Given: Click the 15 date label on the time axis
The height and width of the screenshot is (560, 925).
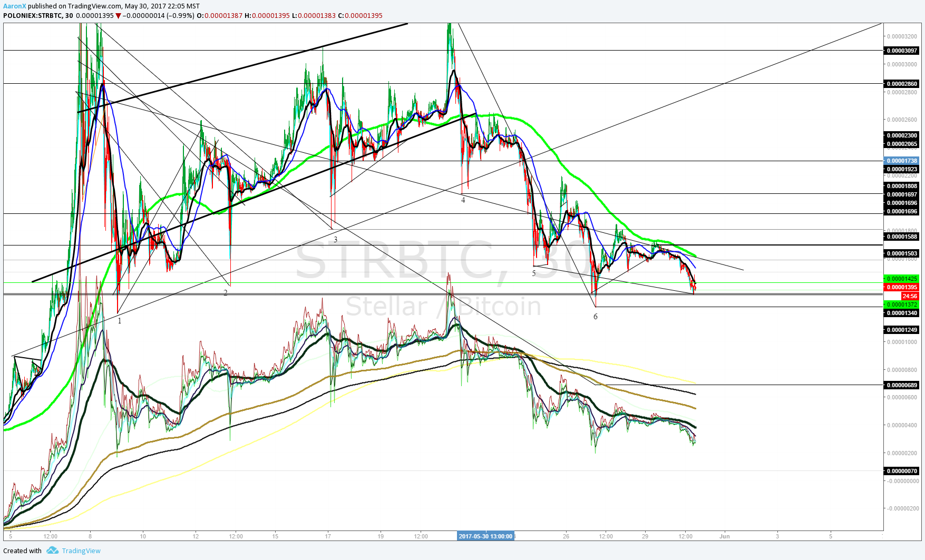Looking at the screenshot, I should (x=275, y=536).
